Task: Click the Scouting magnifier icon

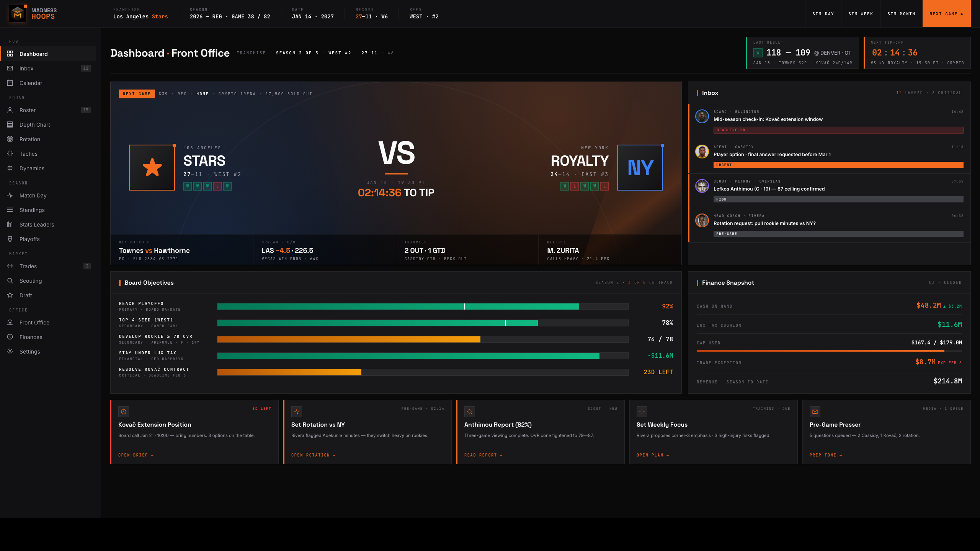Action: [10, 280]
